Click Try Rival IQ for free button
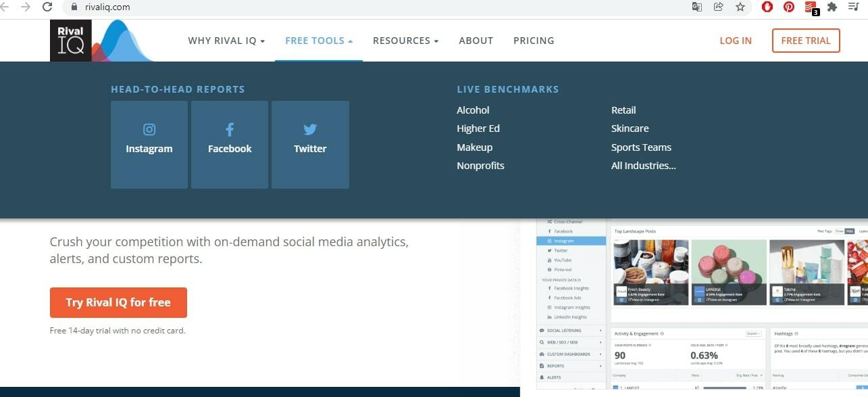Image resolution: width=868 pixels, height=397 pixels. [118, 302]
